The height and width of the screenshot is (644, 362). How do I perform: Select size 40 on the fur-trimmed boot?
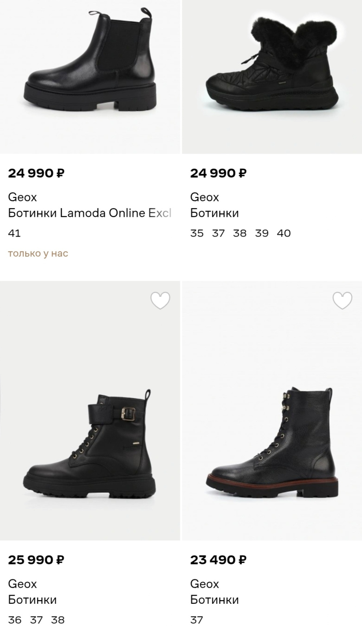284,233
